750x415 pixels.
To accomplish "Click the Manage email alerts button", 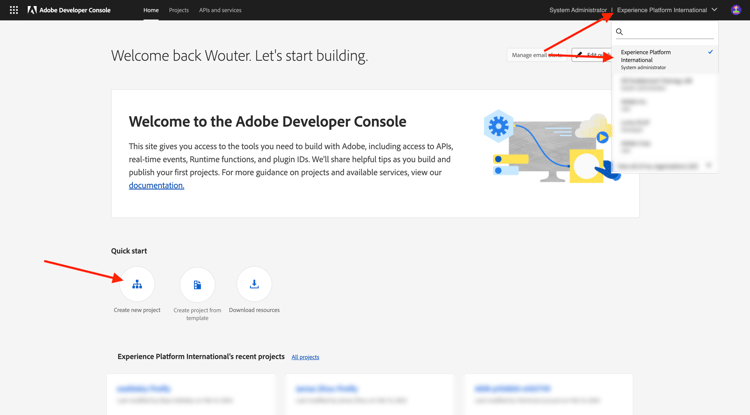I will (537, 55).
